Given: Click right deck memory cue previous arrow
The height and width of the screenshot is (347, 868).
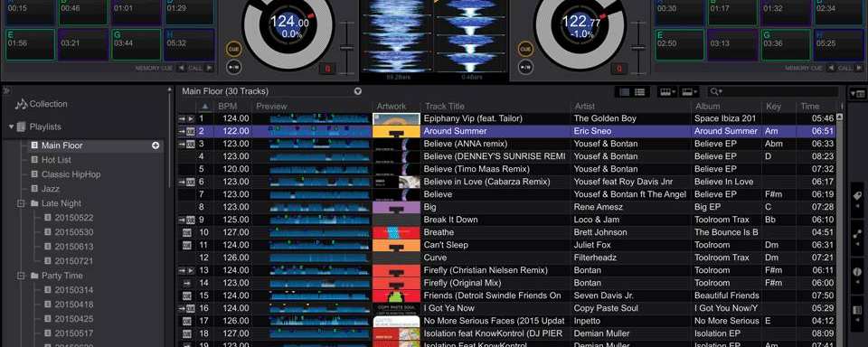Looking at the screenshot, I should 831,68.
